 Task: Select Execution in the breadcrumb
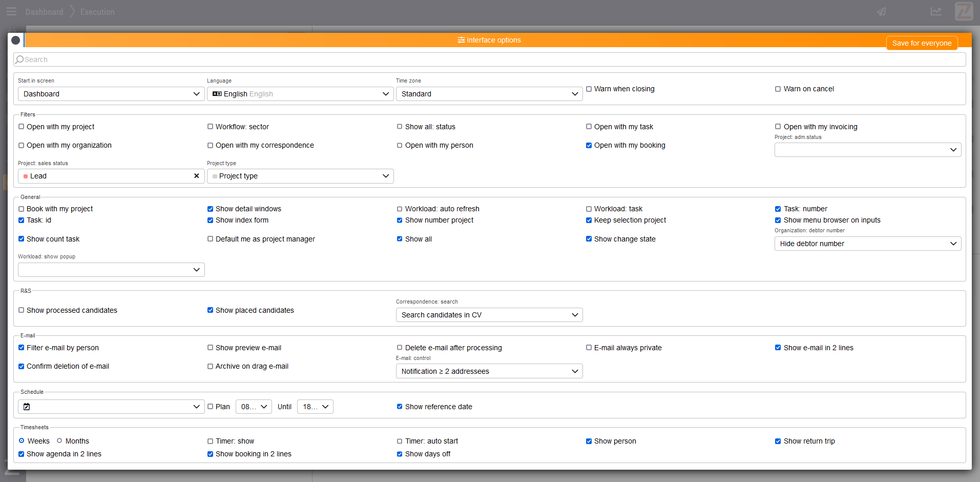97,12
